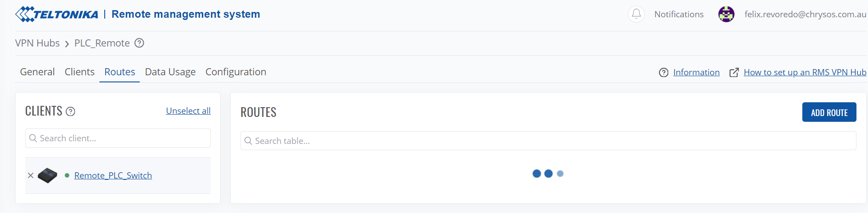
Task: Focus the Search client input field
Action: [118, 138]
